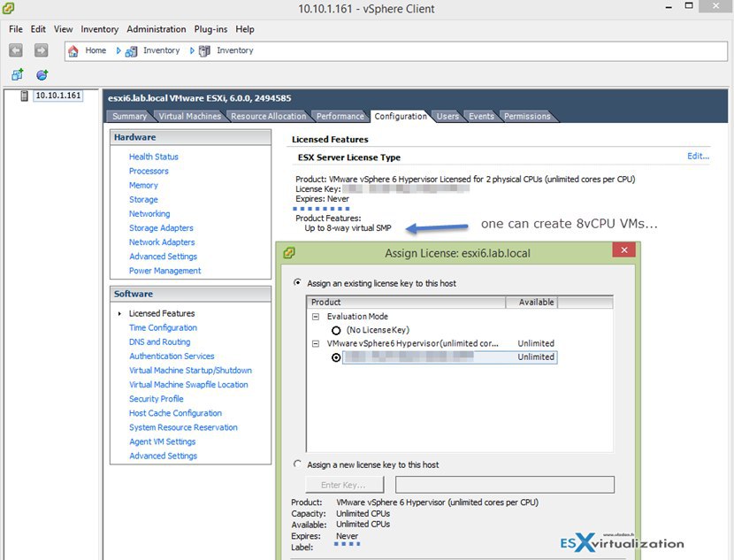The width and height of the screenshot is (734, 560).
Task: Switch to the Summary tab
Action: tap(129, 116)
